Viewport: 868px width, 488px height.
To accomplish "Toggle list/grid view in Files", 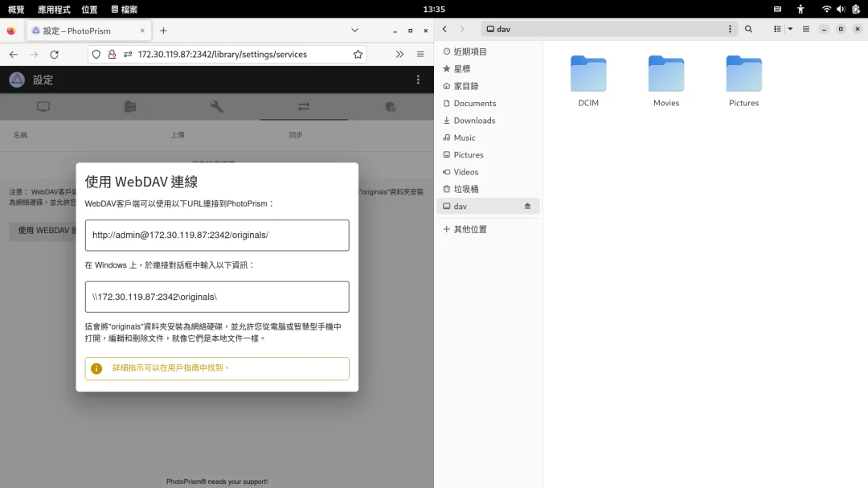I will click(777, 29).
